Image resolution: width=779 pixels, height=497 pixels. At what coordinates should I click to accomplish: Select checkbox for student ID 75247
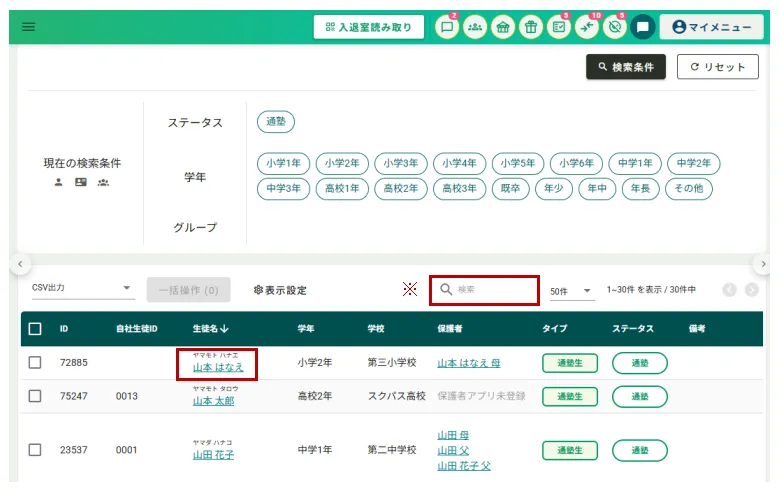coord(35,396)
